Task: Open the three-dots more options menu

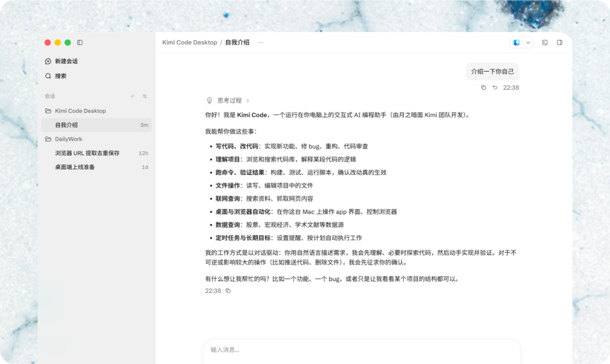Action: click(x=260, y=42)
